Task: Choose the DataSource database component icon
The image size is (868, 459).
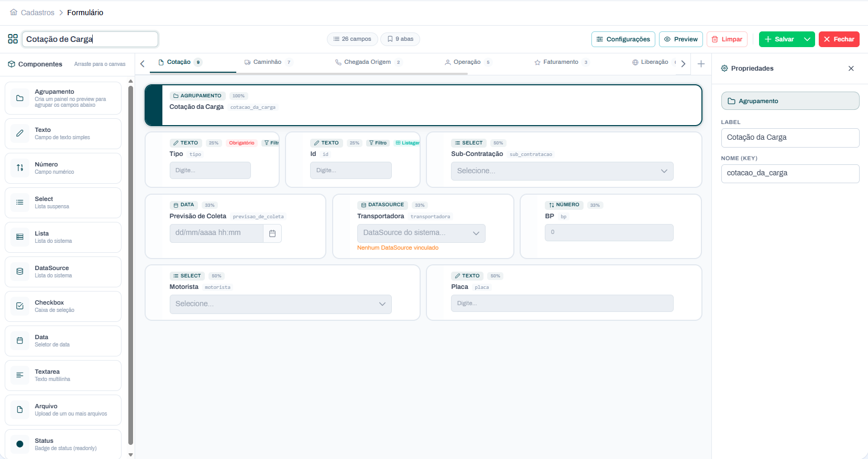Action: pyautogui.click(x=20, y=272)
